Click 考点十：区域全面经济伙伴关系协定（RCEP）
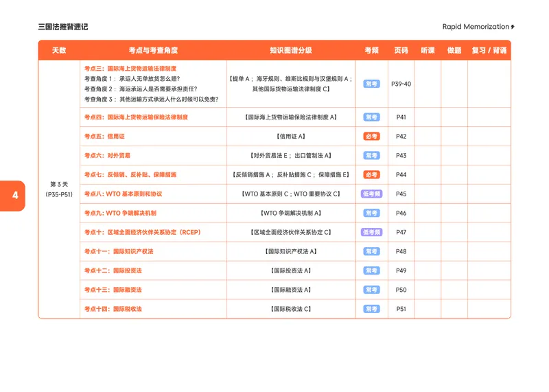 [143, 233]
